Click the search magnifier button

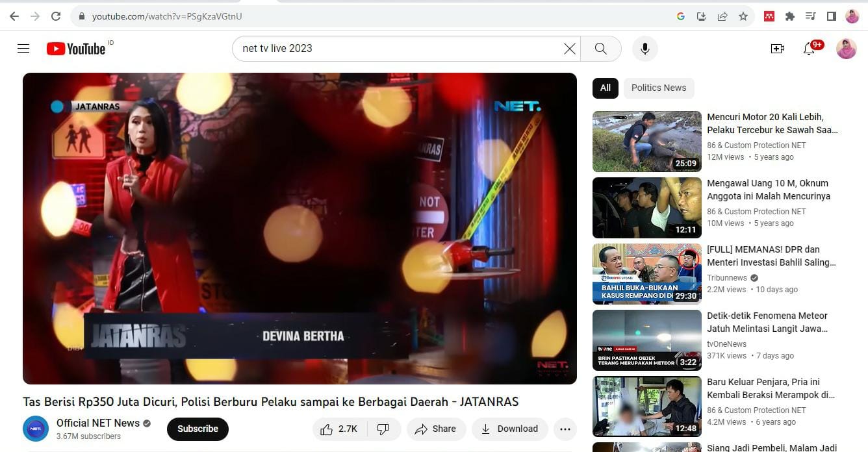tap(600, 49)
